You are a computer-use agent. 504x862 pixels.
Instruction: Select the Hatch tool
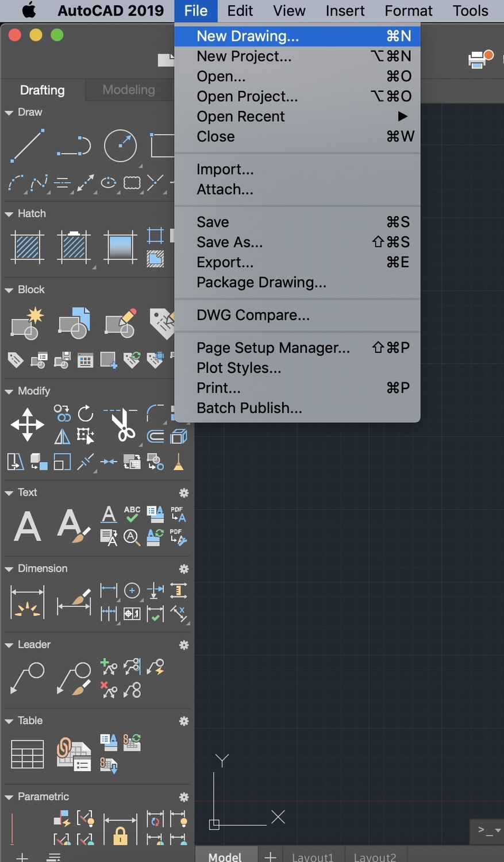coord(27,247)
